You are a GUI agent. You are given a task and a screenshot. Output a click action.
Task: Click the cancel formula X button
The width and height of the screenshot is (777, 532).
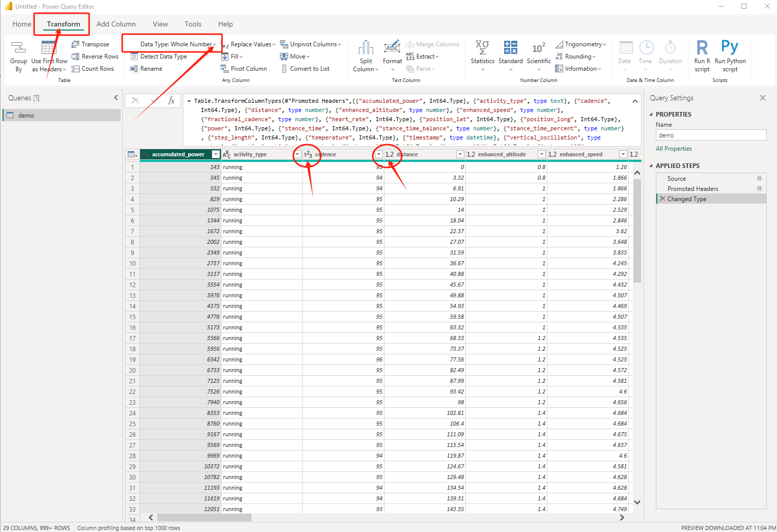click(135, 100)
